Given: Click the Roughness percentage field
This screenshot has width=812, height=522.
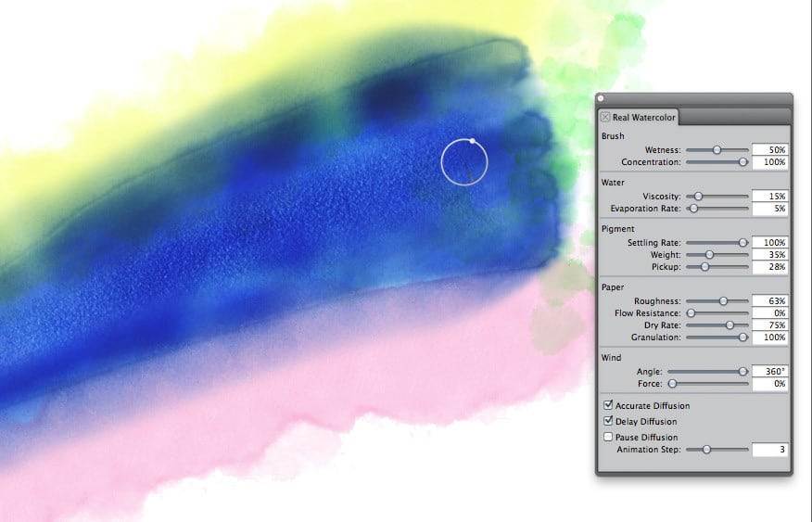Looking at the screenshot, I should tap(770, 301).
